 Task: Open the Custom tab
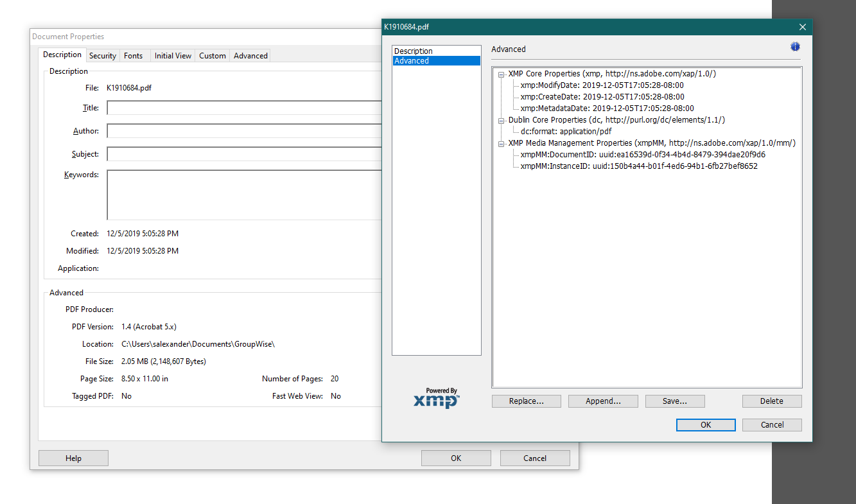click(x=212, y=55)
